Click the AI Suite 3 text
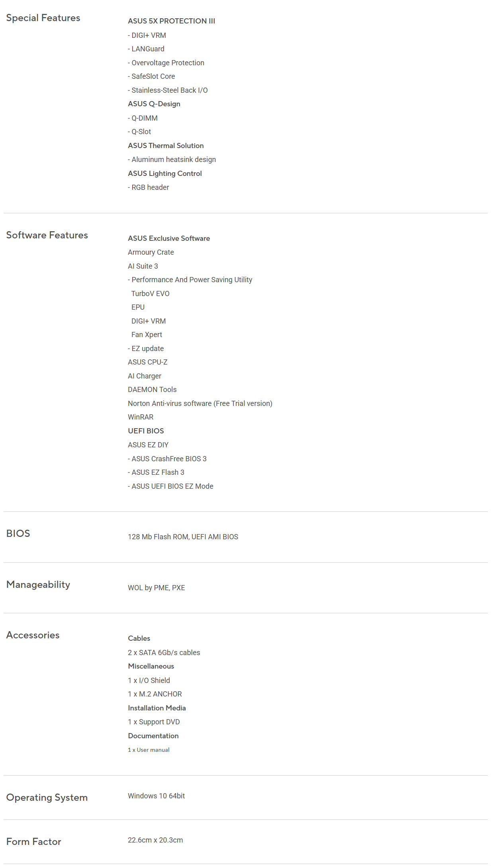 (x=143, y=266)
